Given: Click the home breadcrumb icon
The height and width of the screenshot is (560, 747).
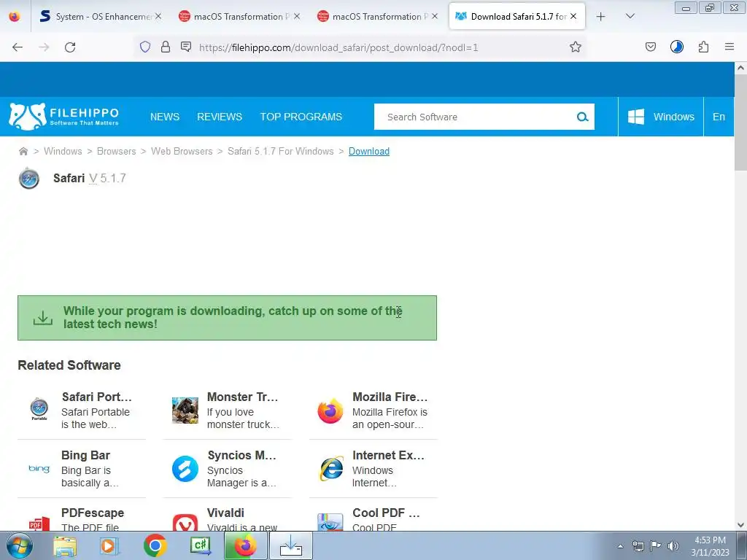Looking at the screenshot, I should tap(23, 152).
